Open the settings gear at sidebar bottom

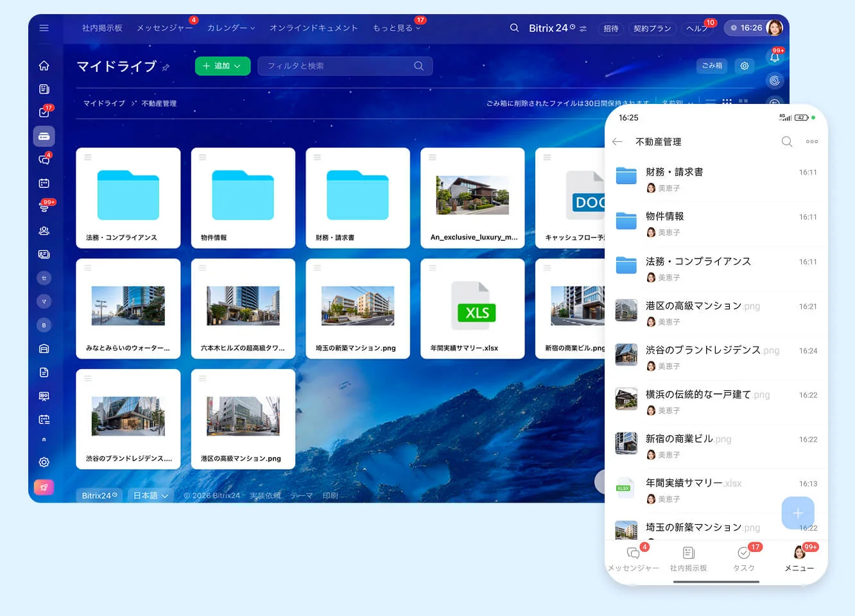click(44, 462)
